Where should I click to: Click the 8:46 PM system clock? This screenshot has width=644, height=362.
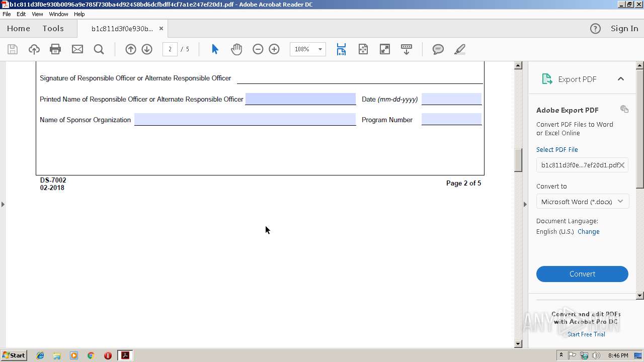(x=618, y=355)
